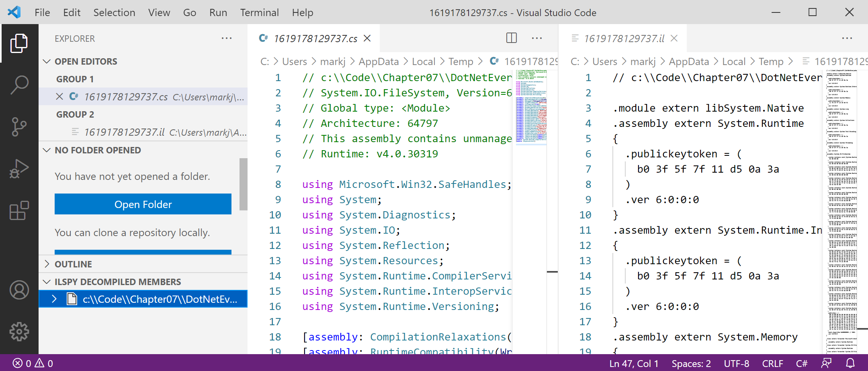Image resolution: width=868 pixels, height=371 pixels.
Task: Collapse the Open Editors section
Action: click(47, 61)
